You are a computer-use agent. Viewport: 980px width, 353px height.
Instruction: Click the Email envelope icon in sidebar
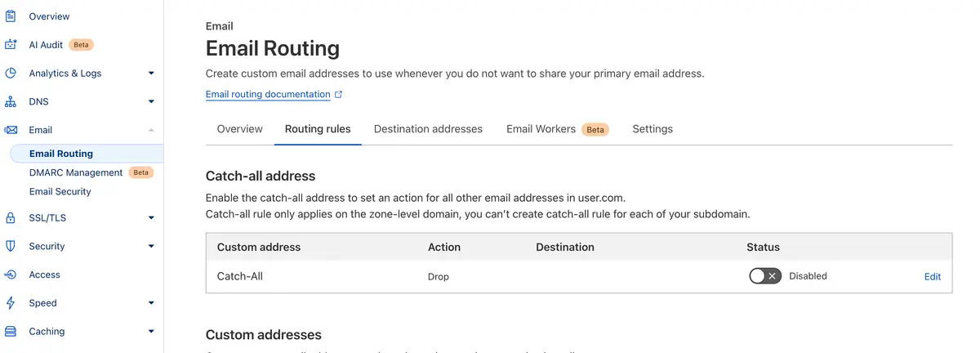(x=11, y=130)
